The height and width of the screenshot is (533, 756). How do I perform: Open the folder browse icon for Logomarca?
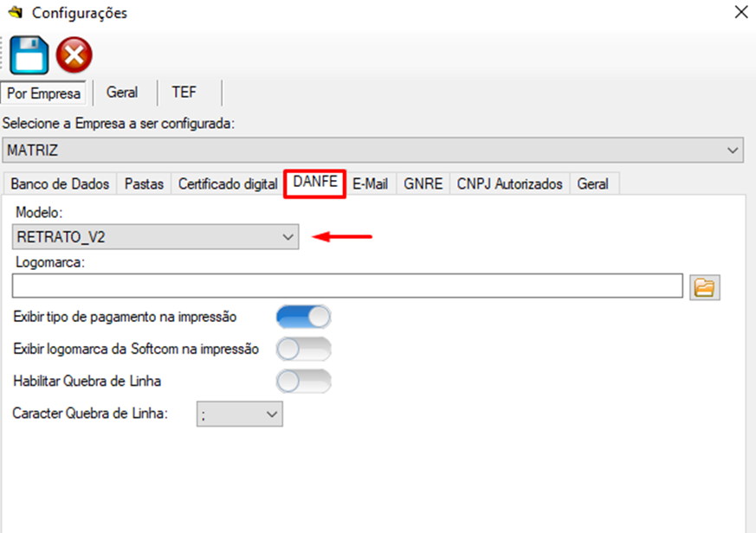tap(705, 287)
